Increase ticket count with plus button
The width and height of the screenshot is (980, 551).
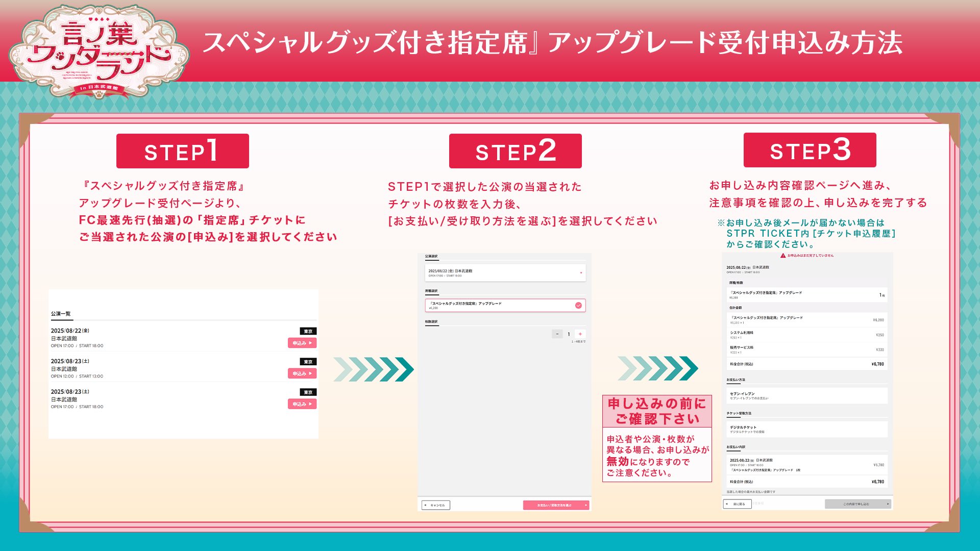click(580, 334)
